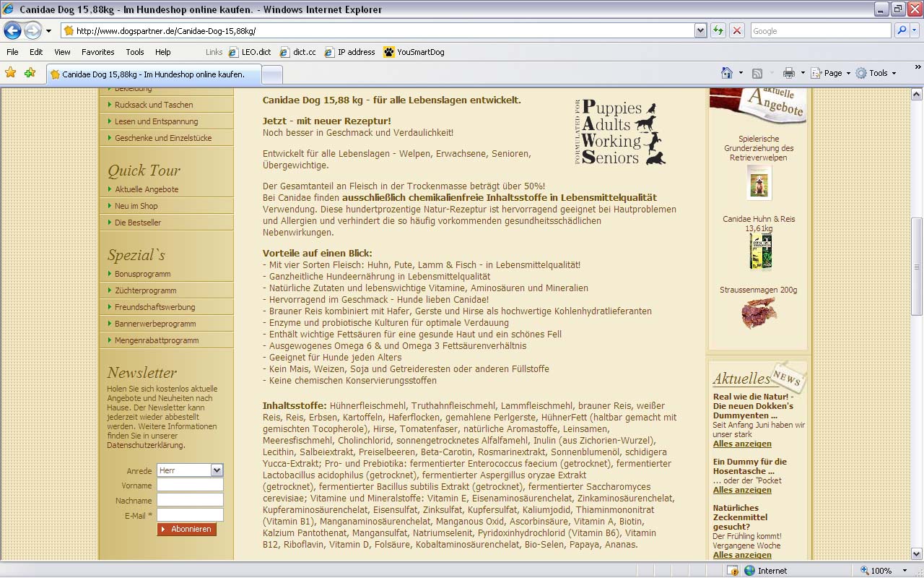The height and width of the screenshot is (578, 924).
Task: Click the Add to Favorites icon
Action: coord(30,73)
